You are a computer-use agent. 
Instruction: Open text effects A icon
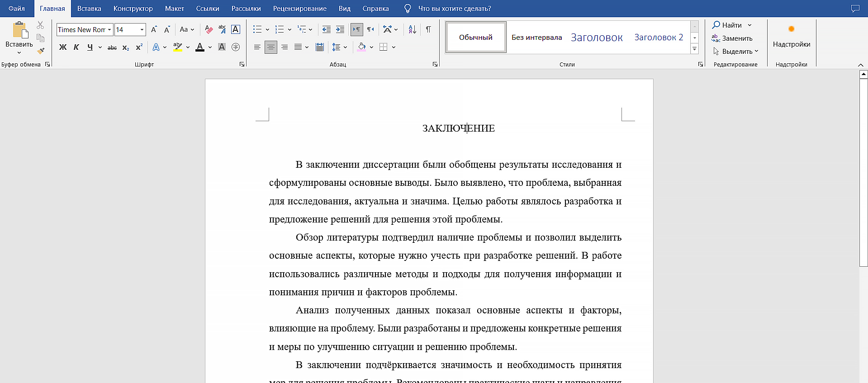pos(156,47)
